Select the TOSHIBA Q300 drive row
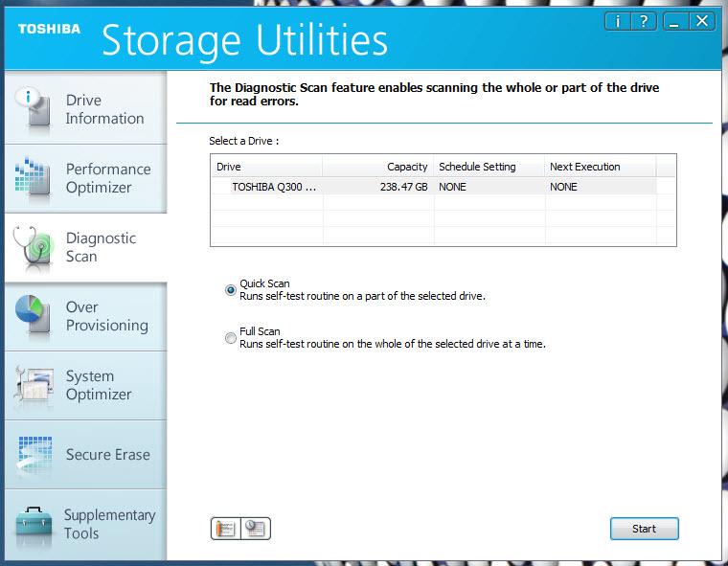 (434, 187)
